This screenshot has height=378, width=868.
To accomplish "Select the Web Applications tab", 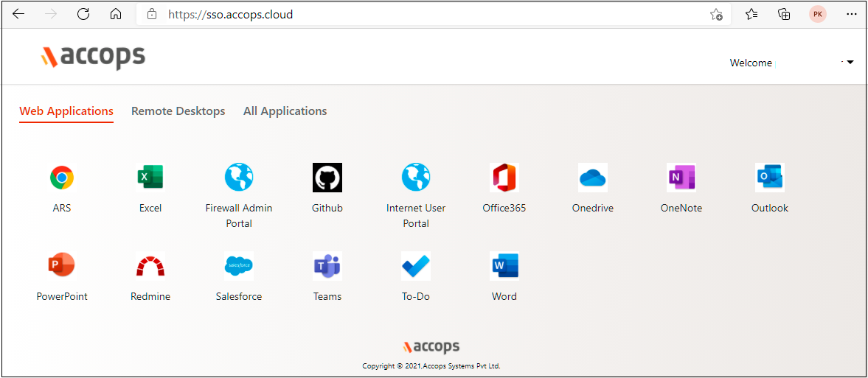I will point(66,111).
